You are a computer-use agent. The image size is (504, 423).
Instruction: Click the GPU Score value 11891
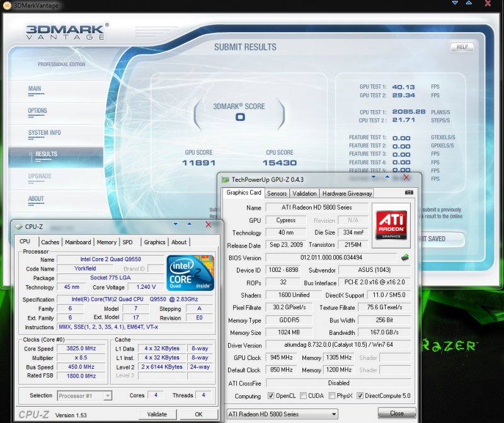(198, 163)
